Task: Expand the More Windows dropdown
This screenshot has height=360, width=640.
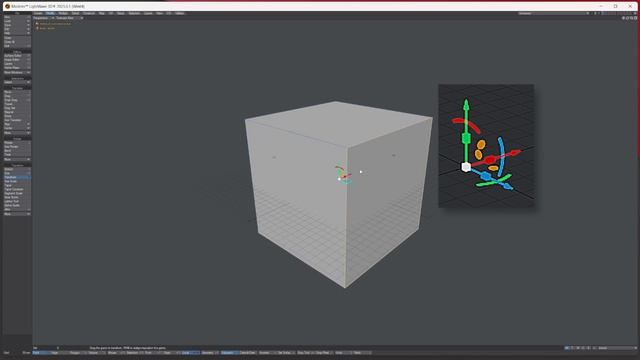Action: pos(17,72)
